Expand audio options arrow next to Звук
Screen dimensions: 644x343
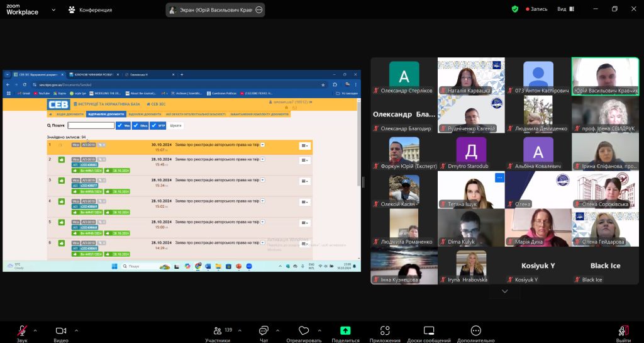[x=35, y=330]
